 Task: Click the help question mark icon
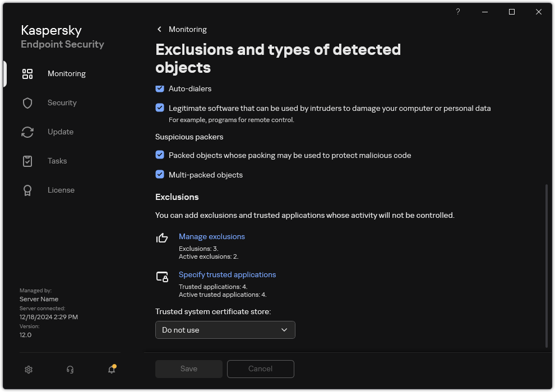(457, 12)
